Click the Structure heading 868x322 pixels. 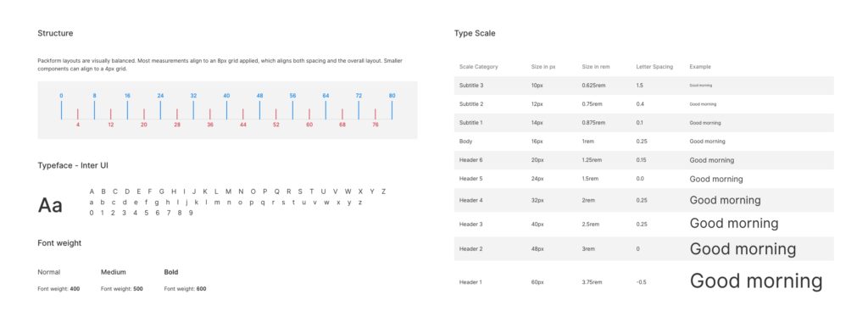click(x=55, y=33)
